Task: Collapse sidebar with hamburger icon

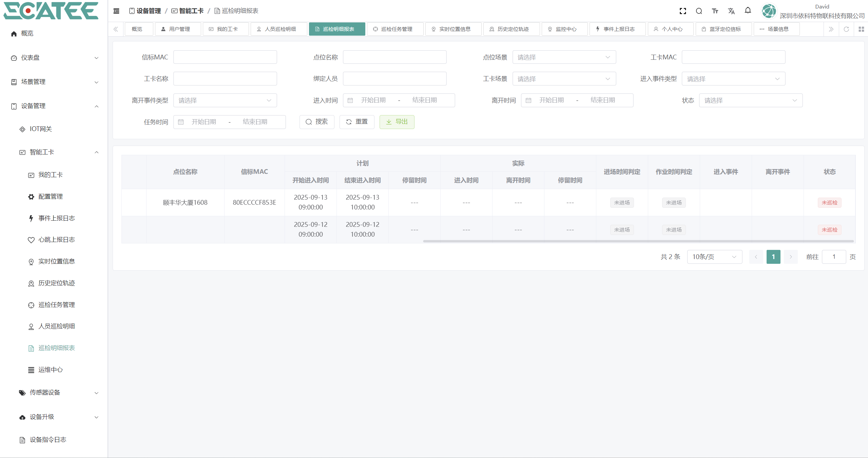Action: (x=116, y=11)
